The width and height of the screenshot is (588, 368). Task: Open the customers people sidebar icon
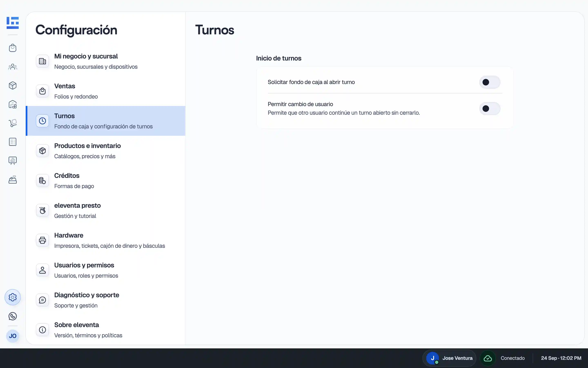[13, 67]
